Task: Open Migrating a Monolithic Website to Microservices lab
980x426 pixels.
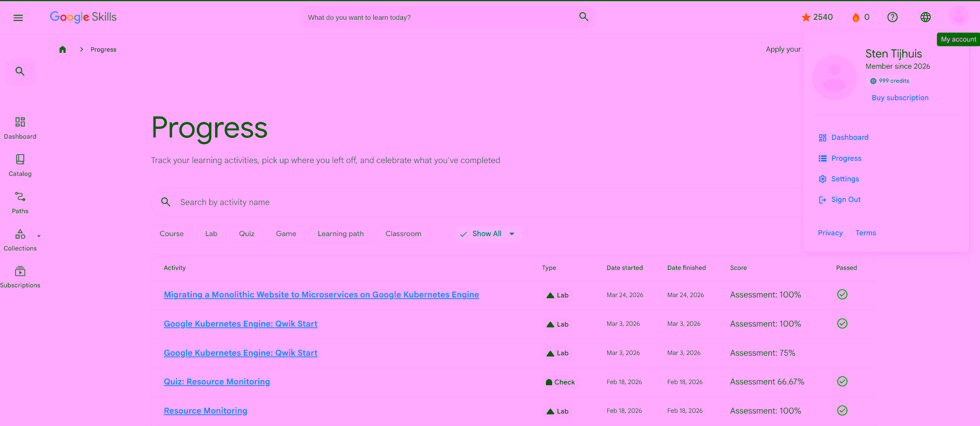Action: 321,295
